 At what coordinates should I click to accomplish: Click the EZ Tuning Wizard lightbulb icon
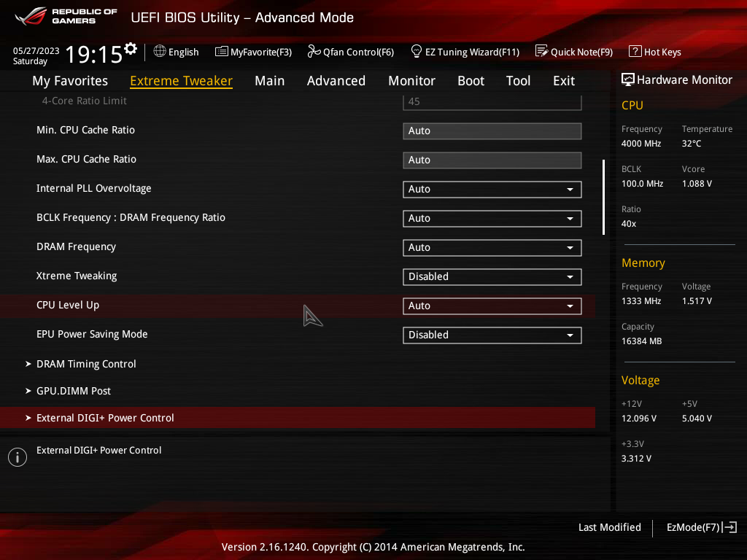point(417,51)
